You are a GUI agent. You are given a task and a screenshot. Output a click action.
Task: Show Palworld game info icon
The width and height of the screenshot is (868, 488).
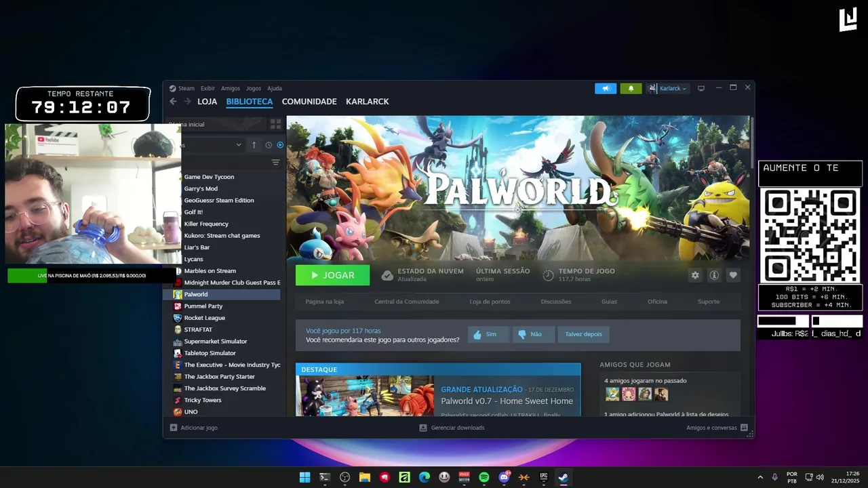point(714,275)
